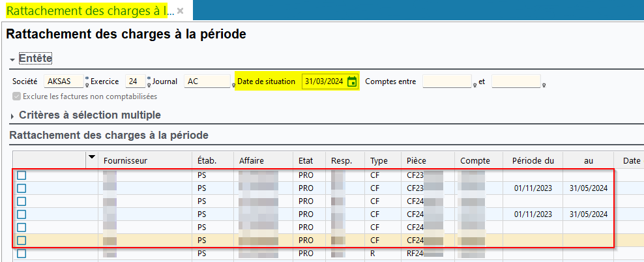Viewport: 644px width, 262px height.
Task: Switch to the Rattachement des charges tab
Action: tap(90, 11)
